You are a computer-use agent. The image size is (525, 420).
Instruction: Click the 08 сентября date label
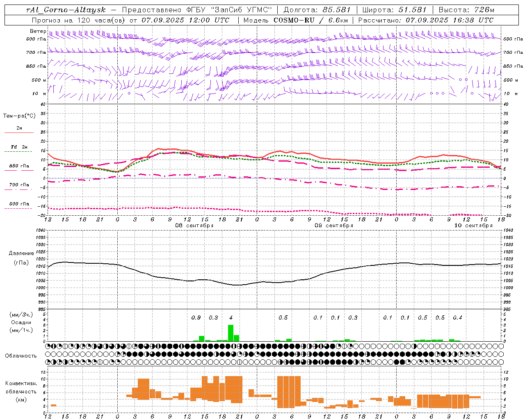click(x=194, y=226)
